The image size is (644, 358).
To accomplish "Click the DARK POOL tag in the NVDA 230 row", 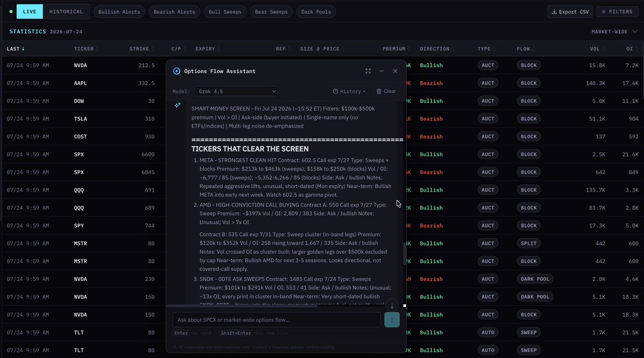I will point(535,279).
